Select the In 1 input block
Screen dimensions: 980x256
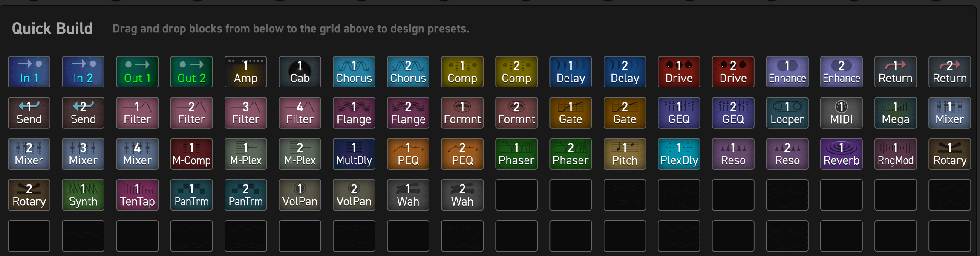(x=29, y=72)
